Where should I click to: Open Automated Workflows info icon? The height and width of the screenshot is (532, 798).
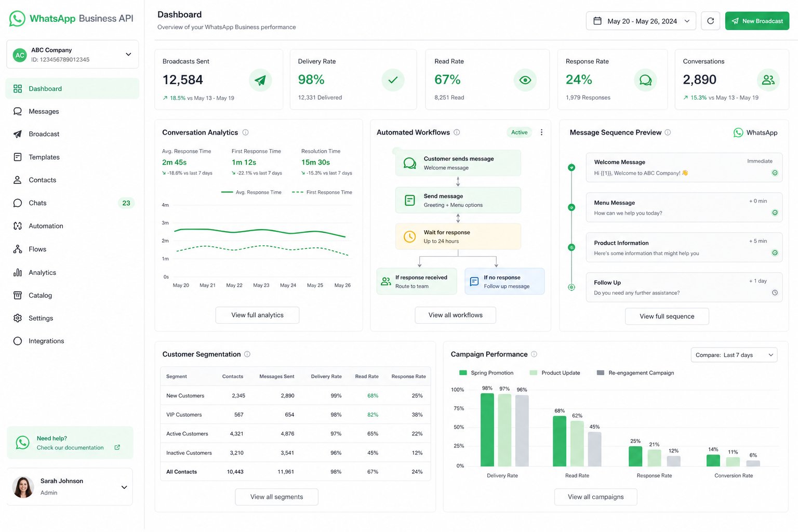pyautogui.click(x=457, y=132)
